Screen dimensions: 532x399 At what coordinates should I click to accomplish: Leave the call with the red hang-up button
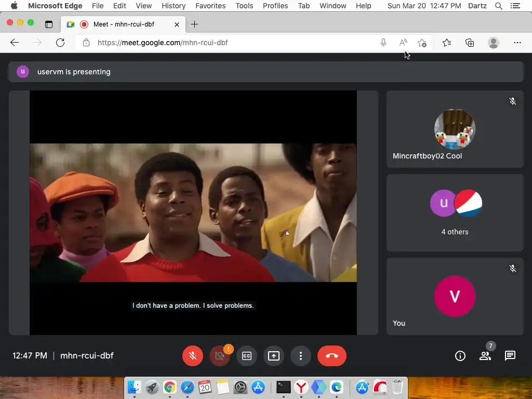(332, 355)
